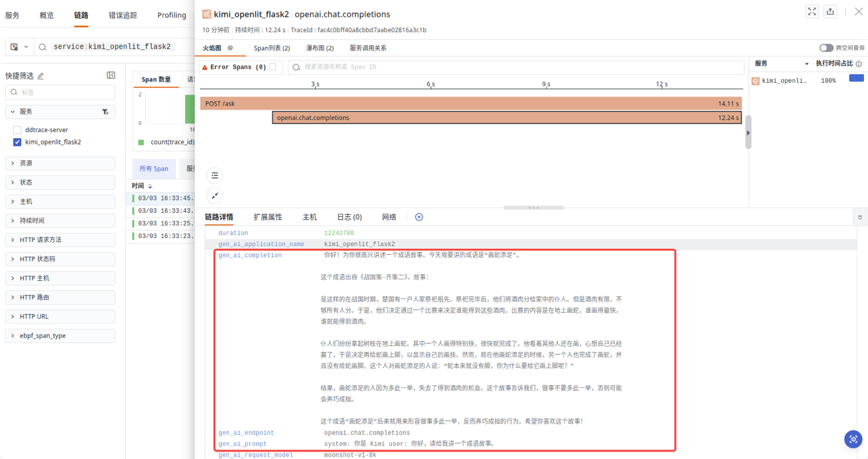The height and width of the screenshot is (459, 868).
Task: Click the search icon in service query bar
Action: pyautogui.click(x=42, y=47)
